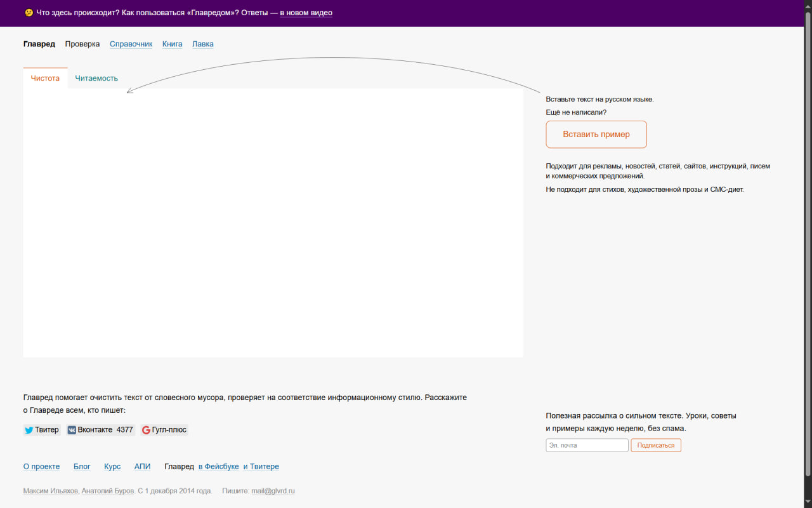Viewport: 812px width, 508px height.
Task: Open the О проекте footer link
Action: [41, 466]
